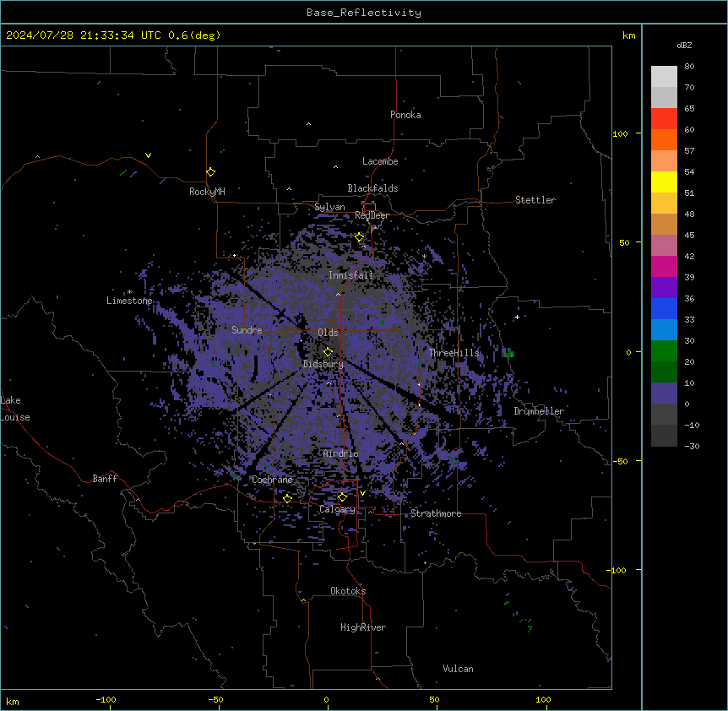Click the Limestone label
Image resolution: width=728 pixels, height=711 pixels.
point(129,301)
